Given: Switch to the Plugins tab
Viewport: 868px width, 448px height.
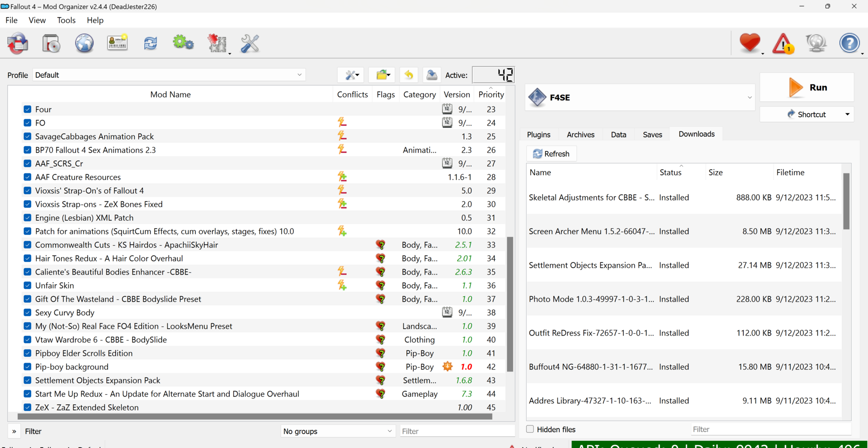Looking at the screenshot, I should point(538,135).
